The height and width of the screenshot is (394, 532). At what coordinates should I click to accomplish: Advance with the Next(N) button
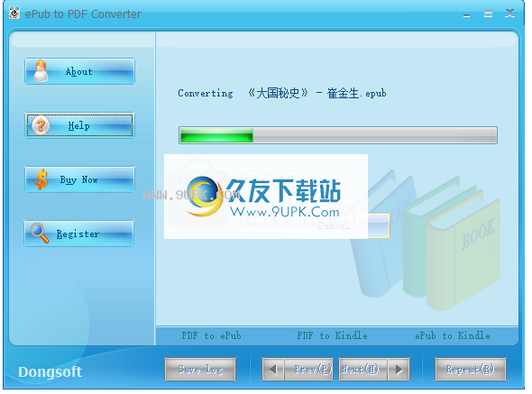(362, 370)
